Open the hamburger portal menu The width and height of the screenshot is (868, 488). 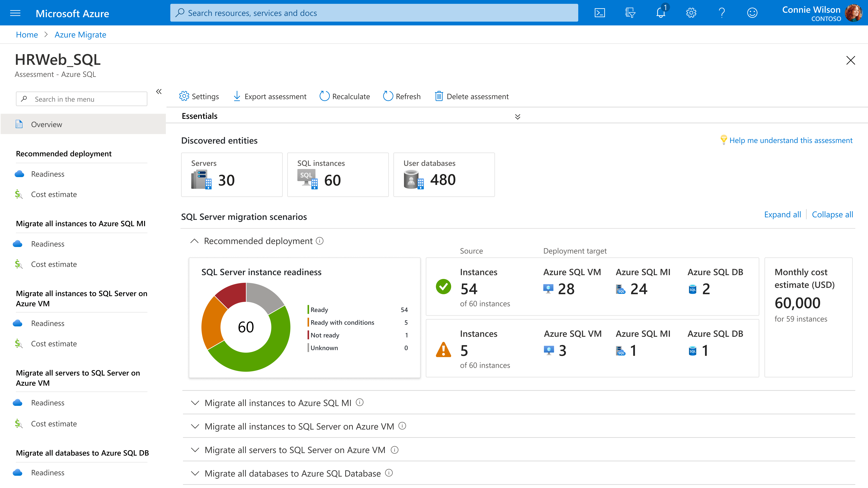tap(15, 13)
